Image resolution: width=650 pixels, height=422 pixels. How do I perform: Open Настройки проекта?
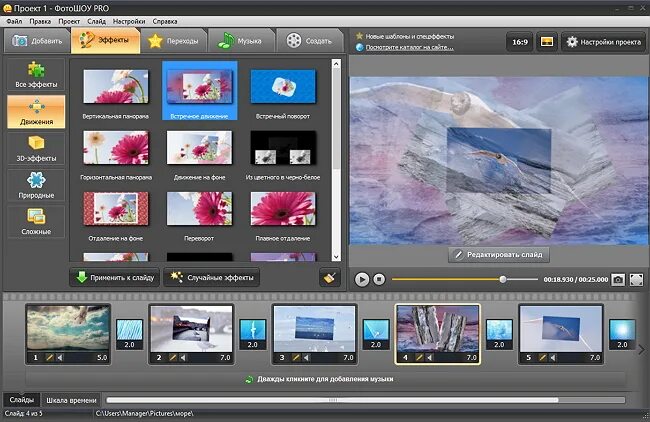tap(603, 42)
